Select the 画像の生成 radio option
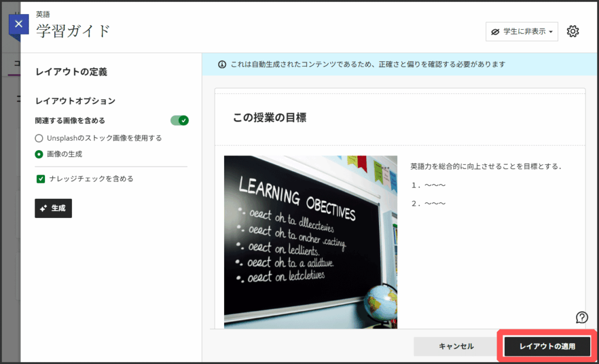The height and width of the screenshot is (364, 599). coord(39,154)
